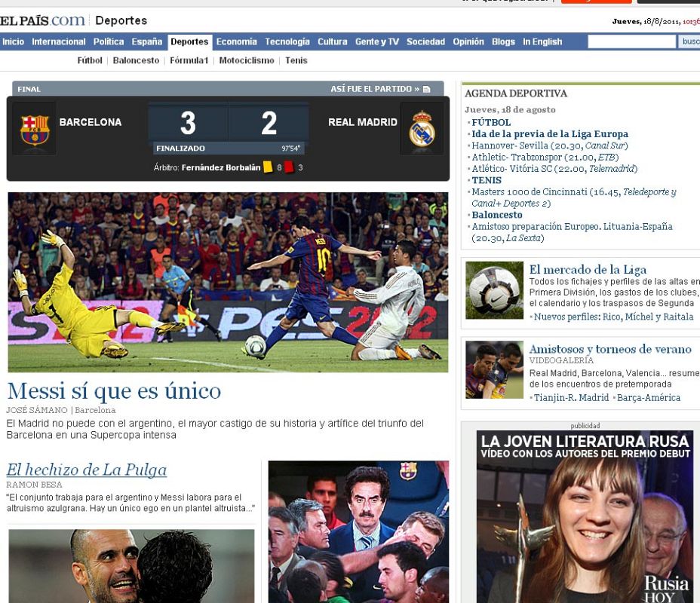Click the Barcelona club crest
The width and height of the screenshot is (700, 603).
point(34,130)
